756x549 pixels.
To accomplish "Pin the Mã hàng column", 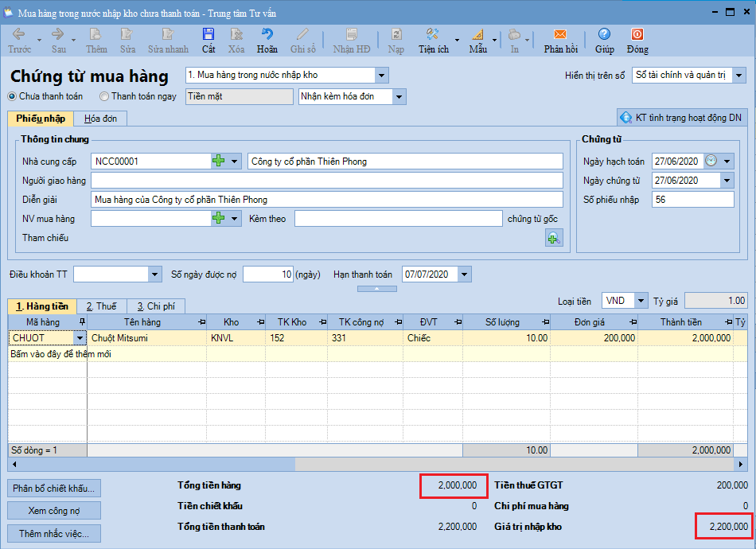I will click(x=82, y=321).
